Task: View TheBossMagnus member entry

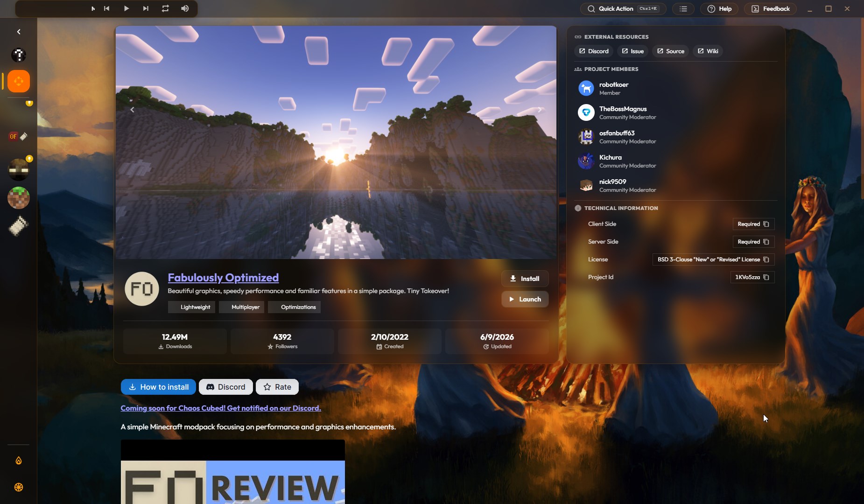Action: tap(675, 112)
